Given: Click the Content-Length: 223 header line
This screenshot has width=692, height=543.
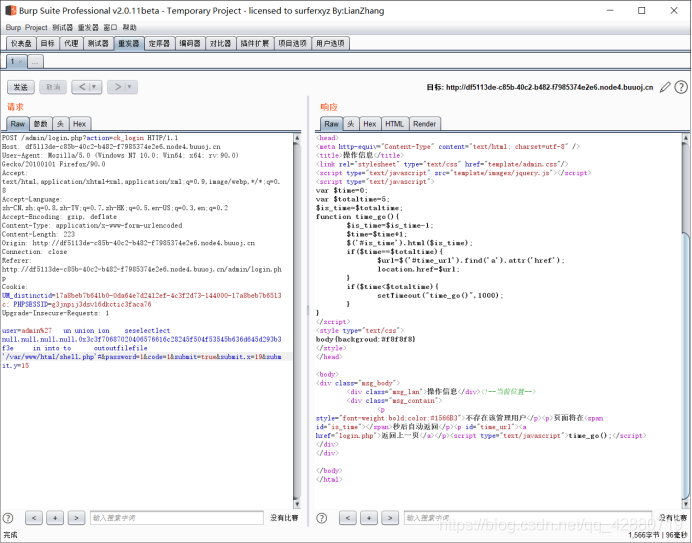Looking at the screenshot, I should point(38,234).
